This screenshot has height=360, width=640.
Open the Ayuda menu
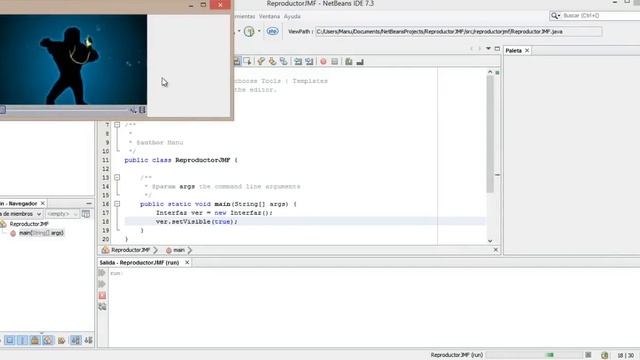click(x=292, y=16)
